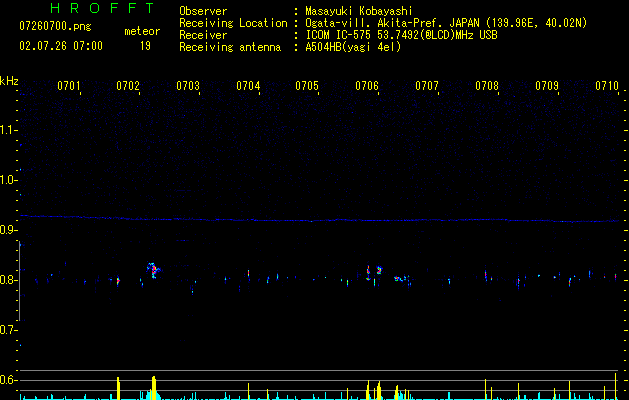
Task: Click the 0709 time marker
Action: [x=547, y=86]
